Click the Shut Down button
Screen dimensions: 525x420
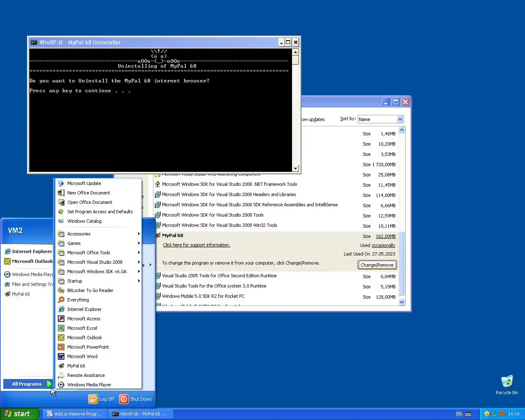[x=136, y=399]
